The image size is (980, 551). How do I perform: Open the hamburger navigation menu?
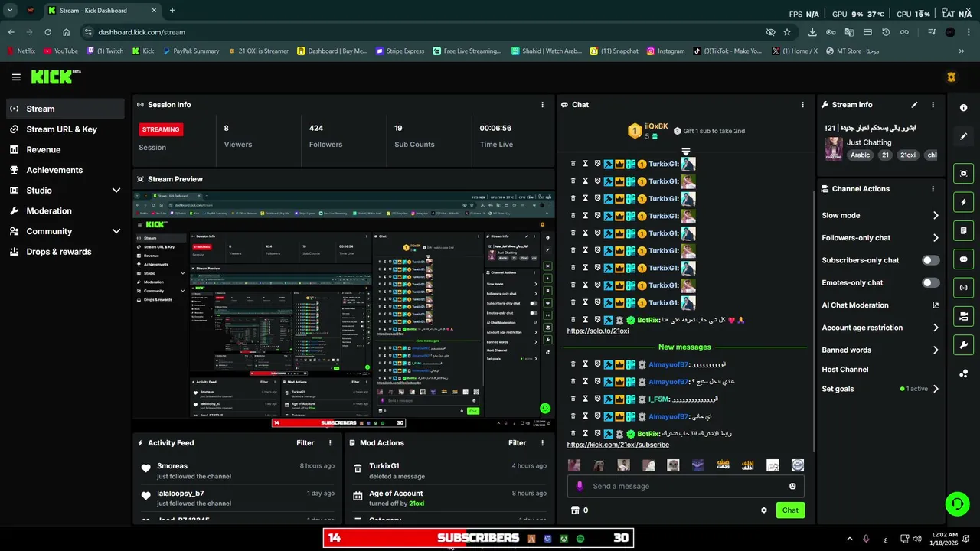point(16,77)
